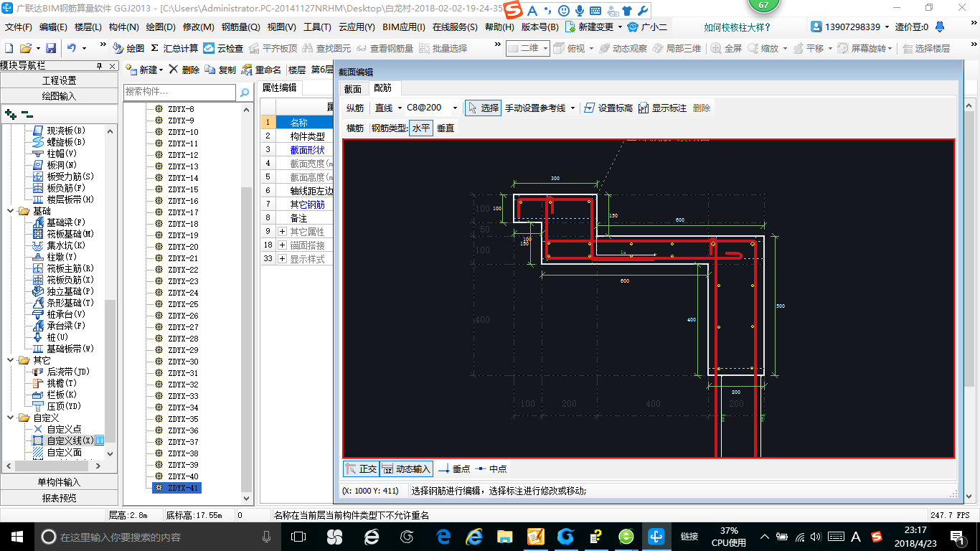
Task: Click 汇总计算 summary calculation button
Action: pyautogui.click(x=174, y=48)
